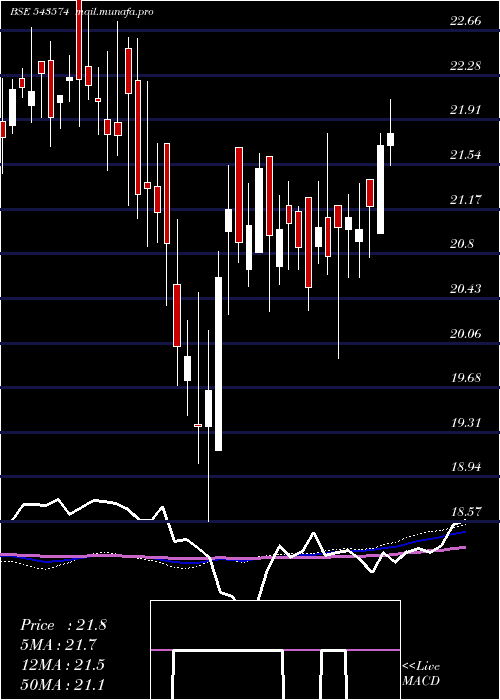Viewport: 500px width, 700px height.
Task: Click the 50MA : 21.1 readout
Action: point(62,684)
